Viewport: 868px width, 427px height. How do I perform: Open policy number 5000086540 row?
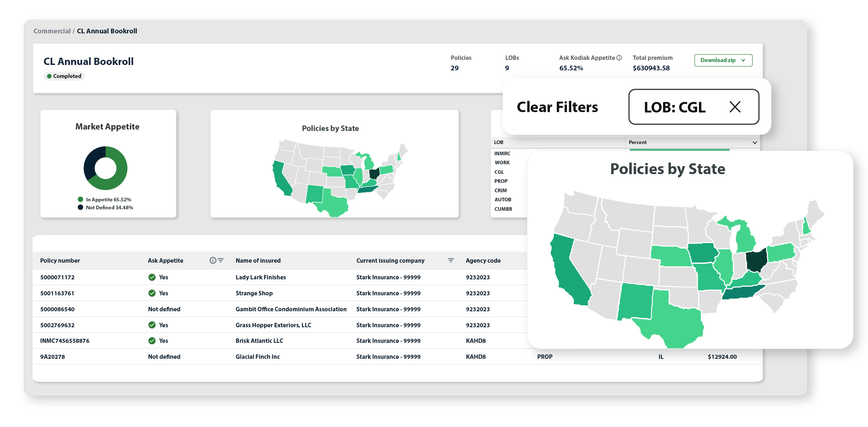click(57, 309)
